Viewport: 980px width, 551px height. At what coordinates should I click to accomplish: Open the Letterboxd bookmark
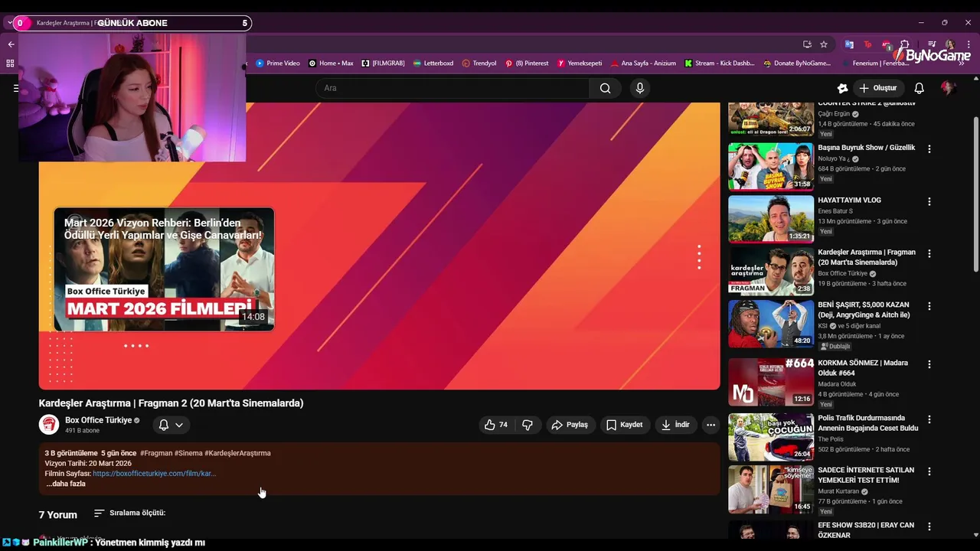[x=433, y=64]
